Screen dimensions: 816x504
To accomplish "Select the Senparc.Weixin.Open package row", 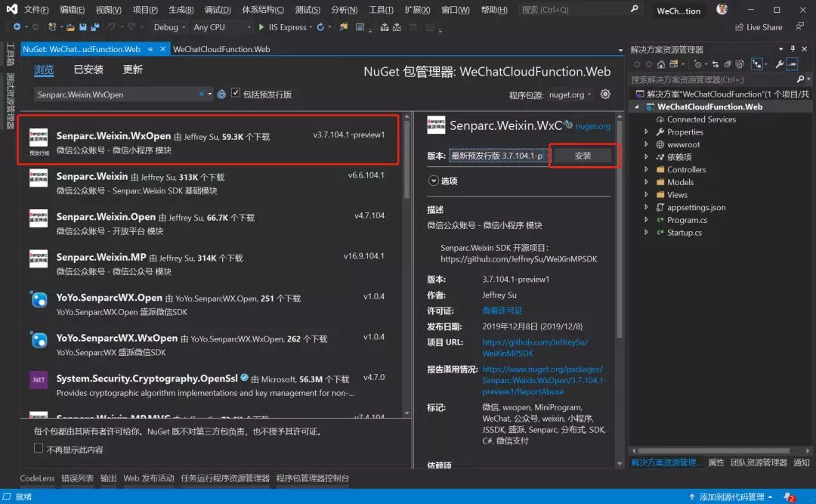I will (210, 223).
